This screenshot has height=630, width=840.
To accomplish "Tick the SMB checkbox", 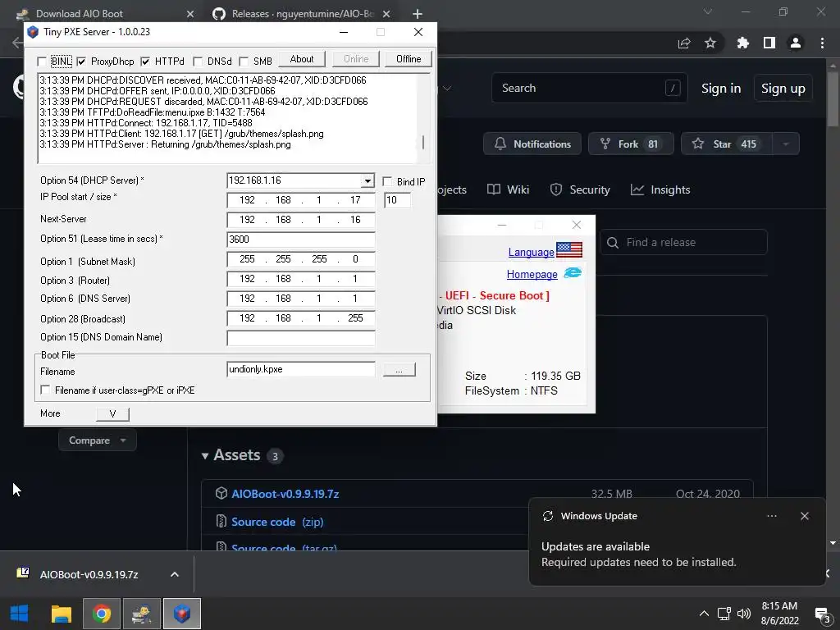I will coord(244,62).
